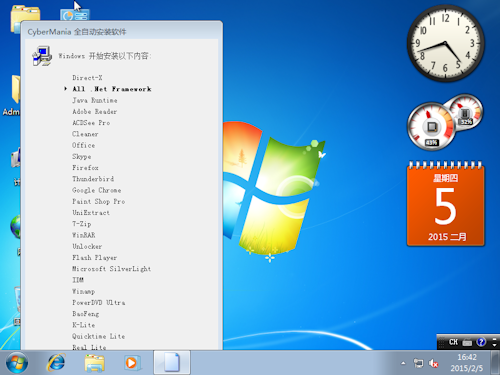Click the CyberMania installer title bar

point(121,32)
